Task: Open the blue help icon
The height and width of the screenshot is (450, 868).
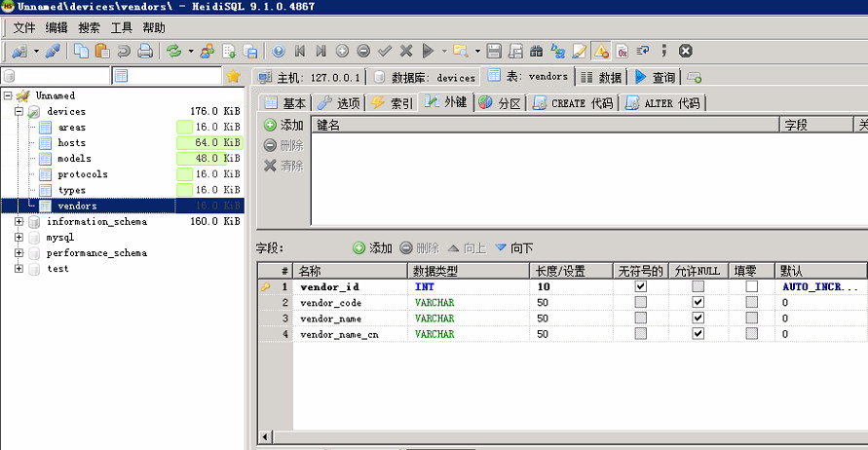Action: tap(279, 51)
